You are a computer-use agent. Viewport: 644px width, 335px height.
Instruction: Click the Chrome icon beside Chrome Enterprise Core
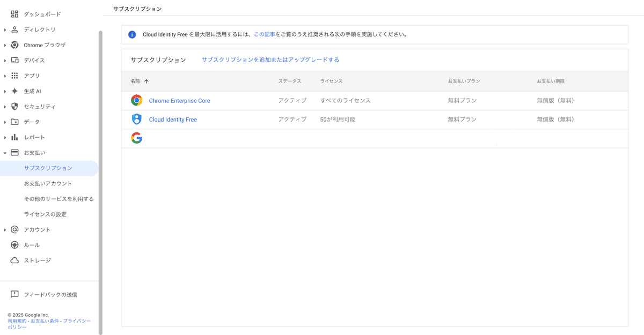[136, 100]
